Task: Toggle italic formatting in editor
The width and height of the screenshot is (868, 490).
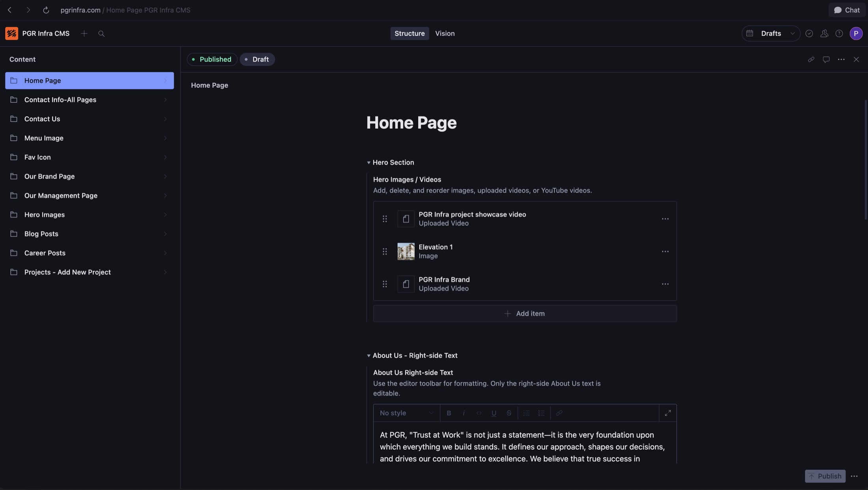Action: [464, 413]
